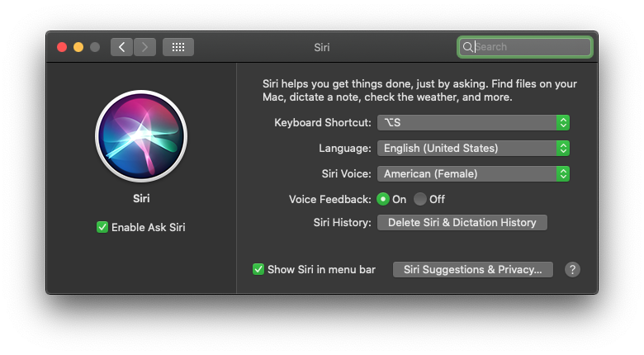Click Delete Siri & Dictation History button
The width and height of the screenshot is (644, 355).
point(462,223)
